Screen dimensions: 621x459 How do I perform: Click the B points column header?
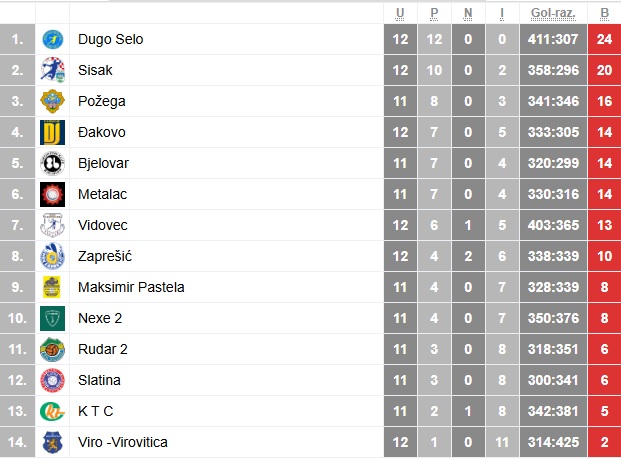[604, 13]
